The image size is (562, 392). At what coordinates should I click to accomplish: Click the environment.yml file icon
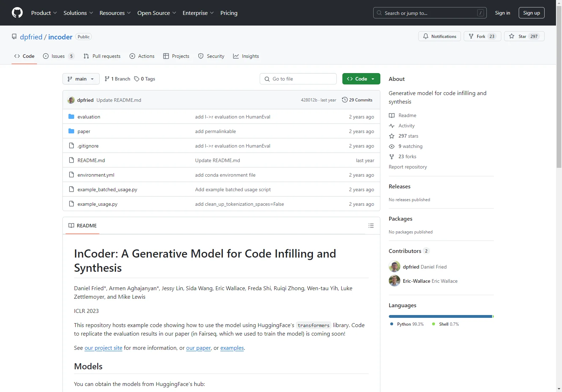tap(71, 175)
